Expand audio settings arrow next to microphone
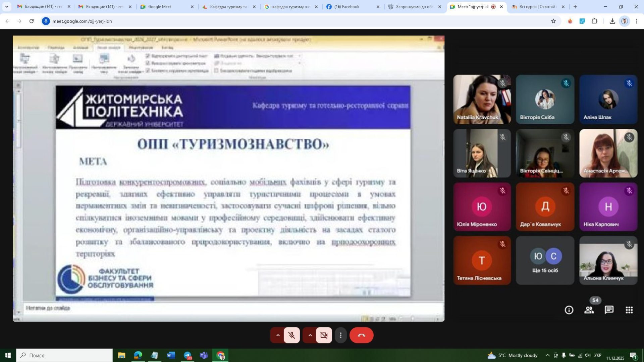This screenshot has width=644, height=362. [278, 335]
